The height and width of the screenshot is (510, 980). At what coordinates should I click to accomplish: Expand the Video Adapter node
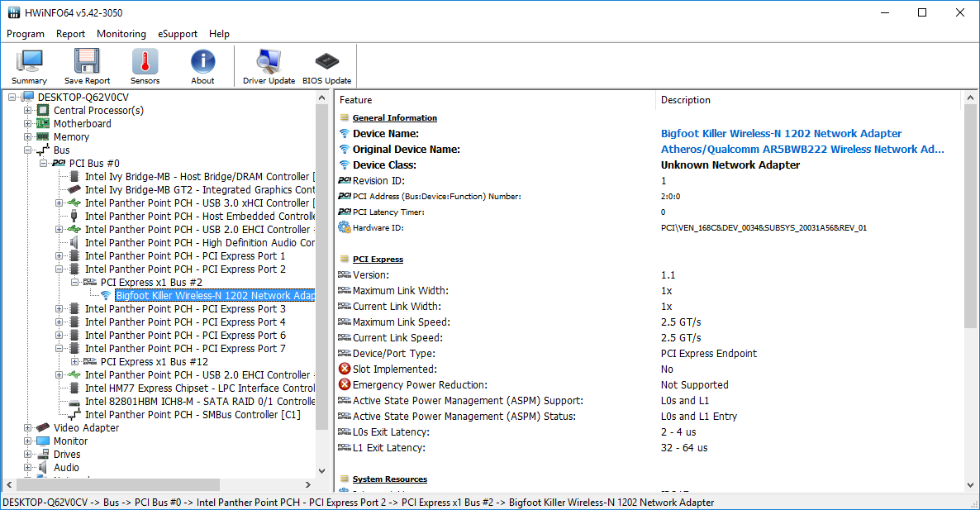pos(27,427)
